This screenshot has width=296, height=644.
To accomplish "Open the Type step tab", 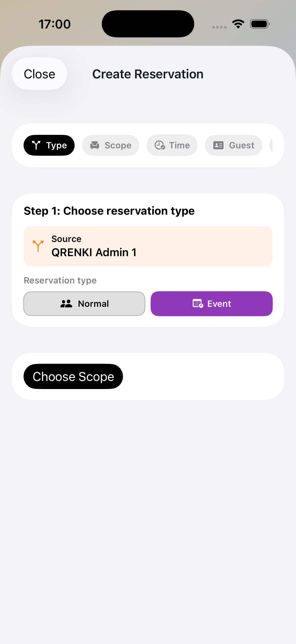I will pos(49,145).
